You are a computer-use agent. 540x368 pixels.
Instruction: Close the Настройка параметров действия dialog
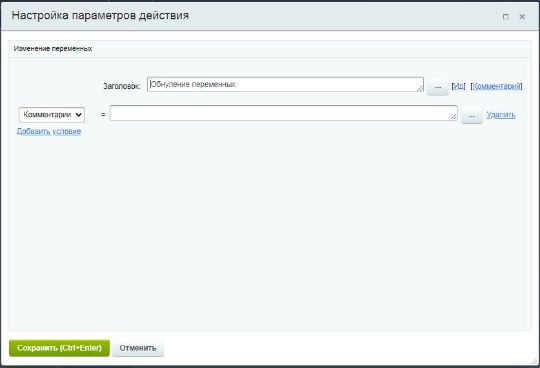point(522,17)
